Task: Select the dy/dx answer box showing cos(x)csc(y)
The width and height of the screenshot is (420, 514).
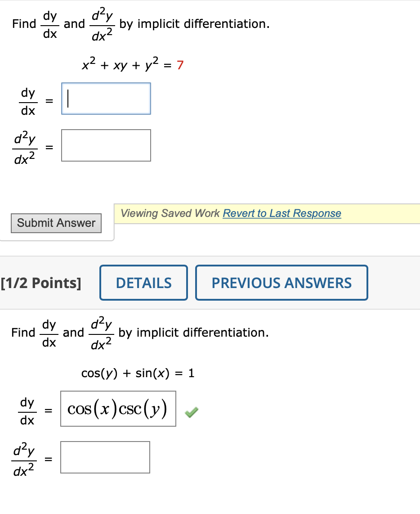Action: [x=118, y=408]
